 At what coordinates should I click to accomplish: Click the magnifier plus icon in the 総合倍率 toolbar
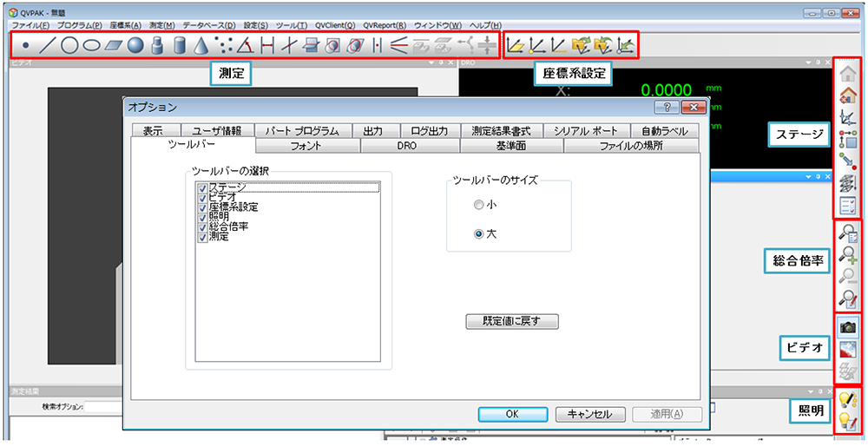[x=849, y=256]
